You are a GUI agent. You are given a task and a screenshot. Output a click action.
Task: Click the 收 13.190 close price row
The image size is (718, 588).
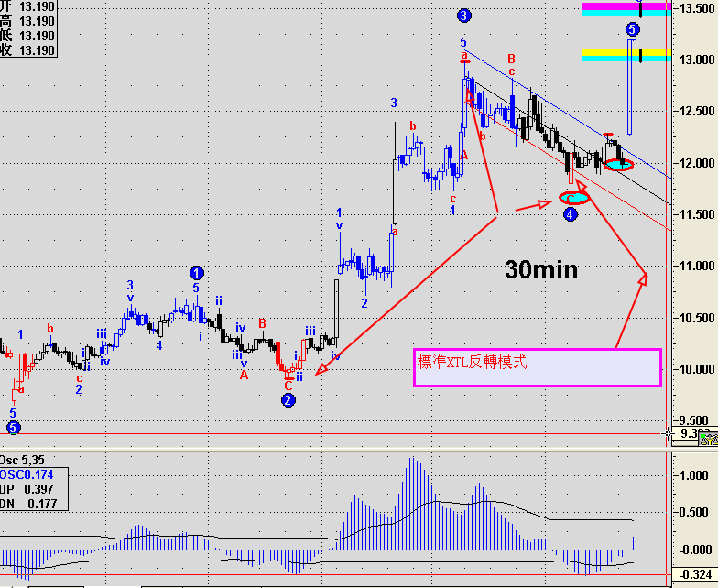pyautogui.click(x=27, y=49)
